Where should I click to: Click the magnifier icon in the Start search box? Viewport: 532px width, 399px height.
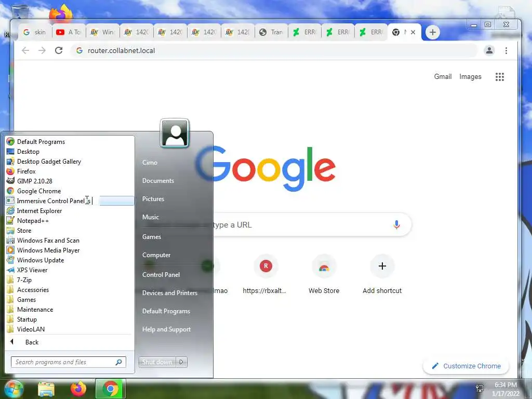click(119, 362)
